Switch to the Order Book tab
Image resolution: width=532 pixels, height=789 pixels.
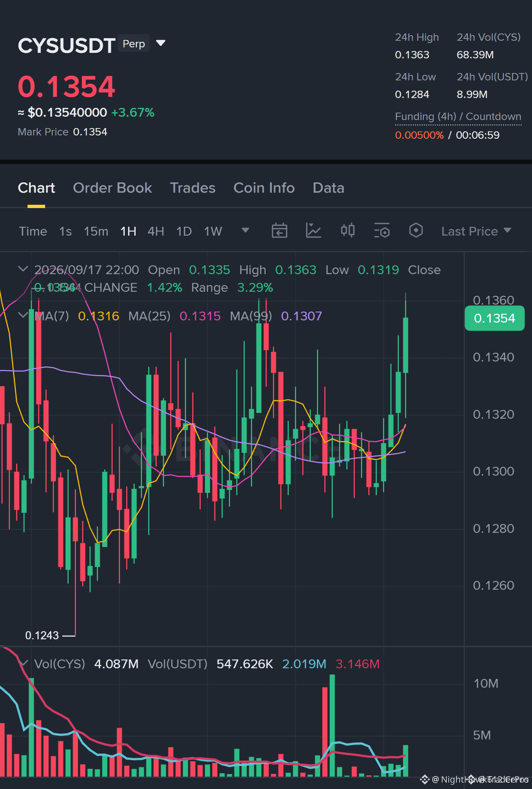point(112,188)
